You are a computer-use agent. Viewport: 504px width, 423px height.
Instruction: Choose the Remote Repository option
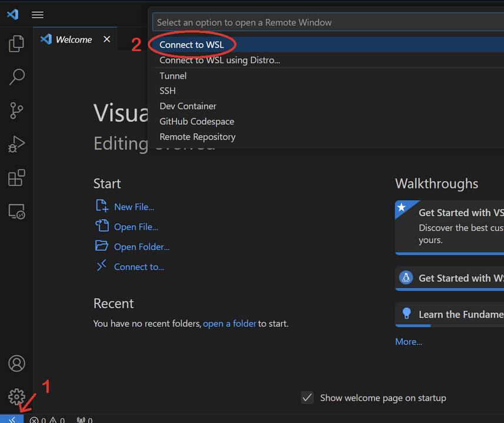pos(328,137)
